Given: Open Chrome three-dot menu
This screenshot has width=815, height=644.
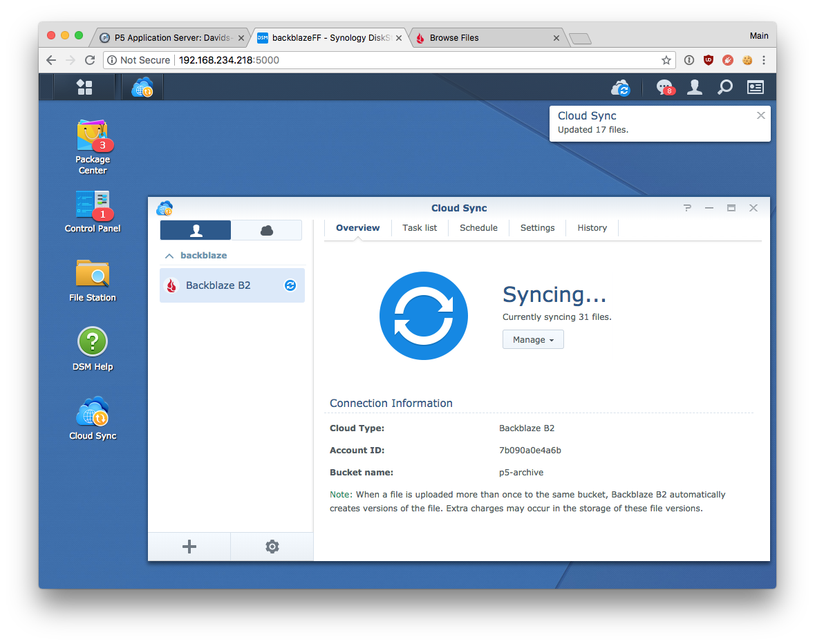Looking at the screenshot, I should coord(764,60).
